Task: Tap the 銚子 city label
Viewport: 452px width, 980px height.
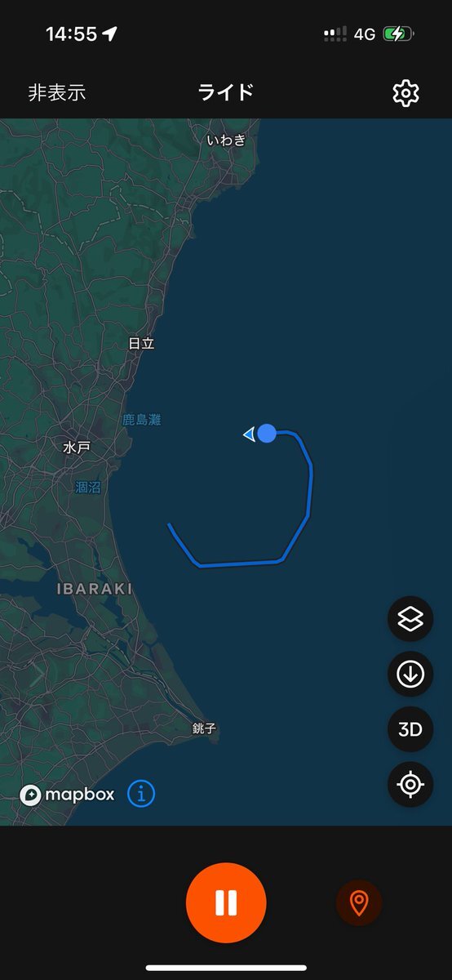Action: (205, 728)
